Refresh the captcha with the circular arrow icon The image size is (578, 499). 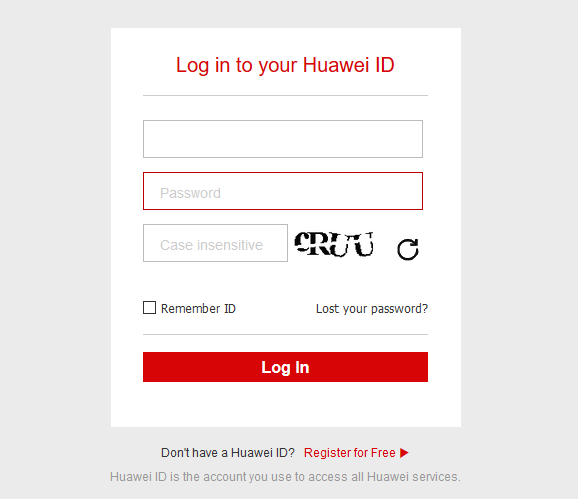click(x=408, y=249)
